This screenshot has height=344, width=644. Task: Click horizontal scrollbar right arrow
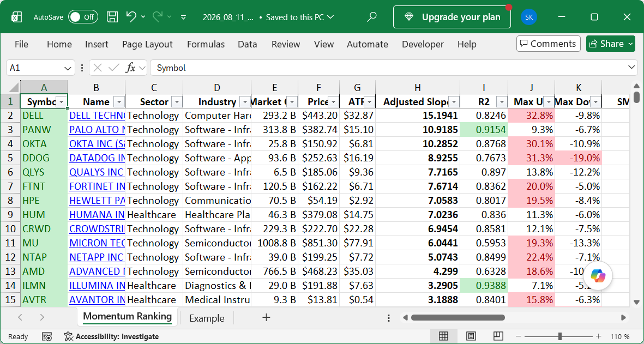tap(623, 317)
